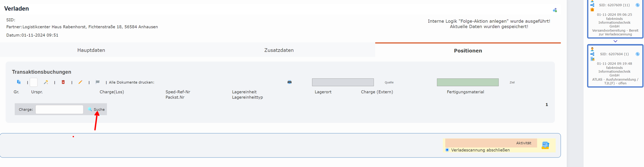
Task: Click the checkered flag icon
Action: click(x=98, y=82)
